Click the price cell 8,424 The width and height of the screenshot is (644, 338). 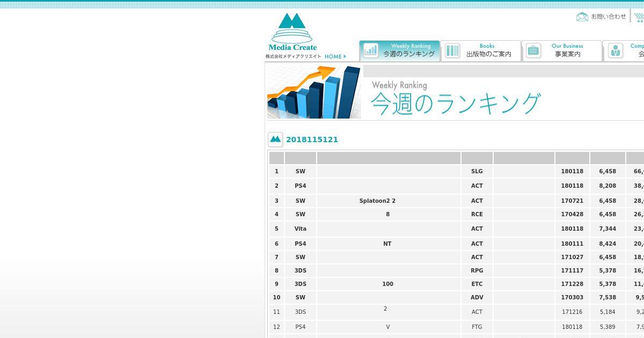click(x=608, y=244)
